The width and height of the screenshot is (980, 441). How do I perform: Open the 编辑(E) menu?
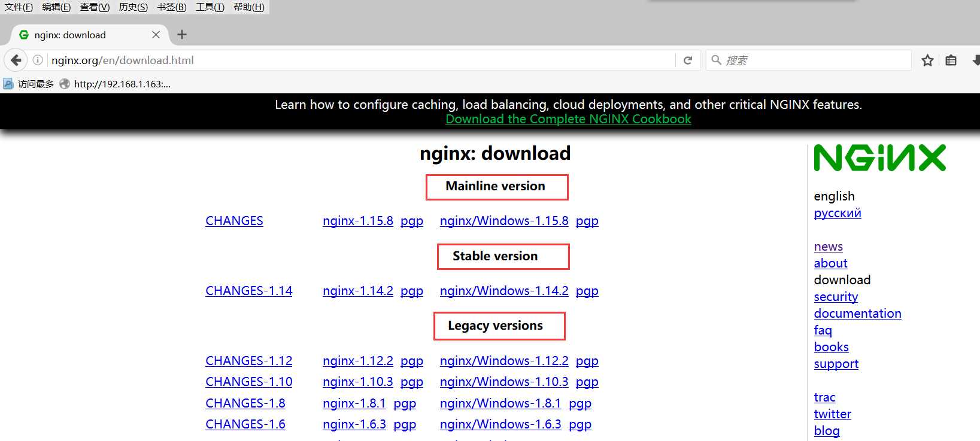click(x=56, y=7)
